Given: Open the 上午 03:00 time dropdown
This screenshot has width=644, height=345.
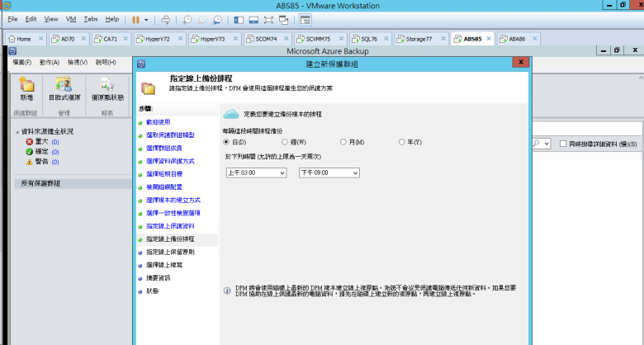Looking at the screenshot, I should click(x=256, y=172).
